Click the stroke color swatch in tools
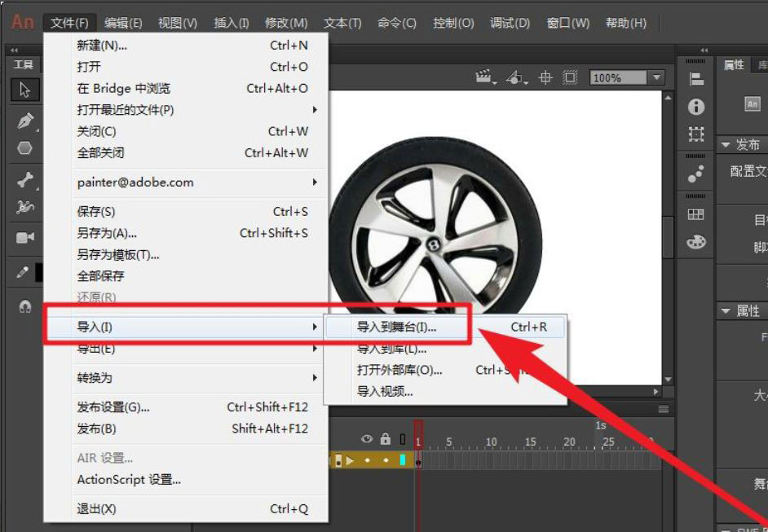 pos(39,273)
